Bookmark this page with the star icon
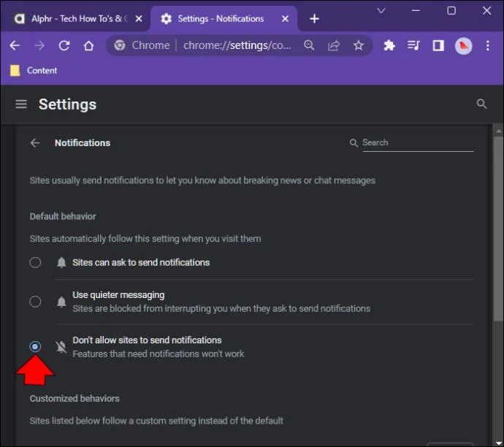This screenshot has width=504, height=447. [359, 45]
